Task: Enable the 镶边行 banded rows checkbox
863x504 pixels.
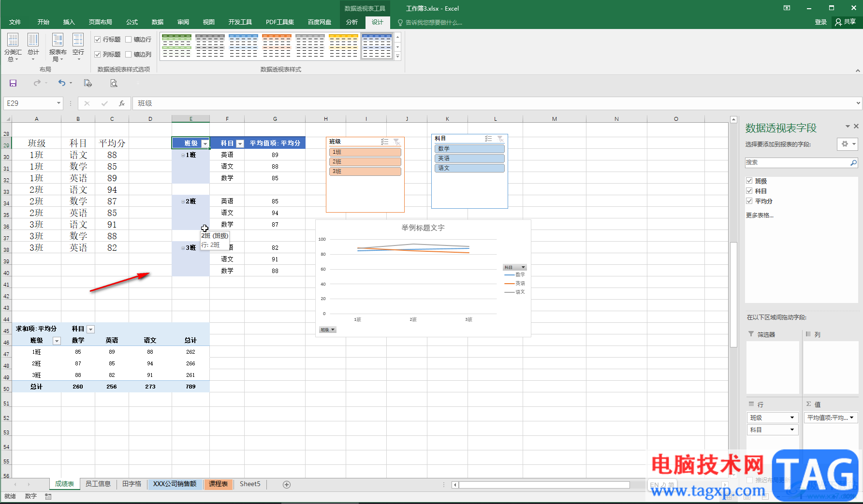Action: click(x=129, y=40)
